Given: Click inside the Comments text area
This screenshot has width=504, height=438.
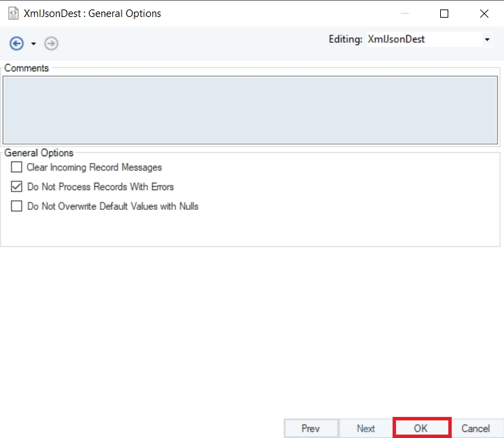Looking at the screenshot, I should tap(250, 110).
